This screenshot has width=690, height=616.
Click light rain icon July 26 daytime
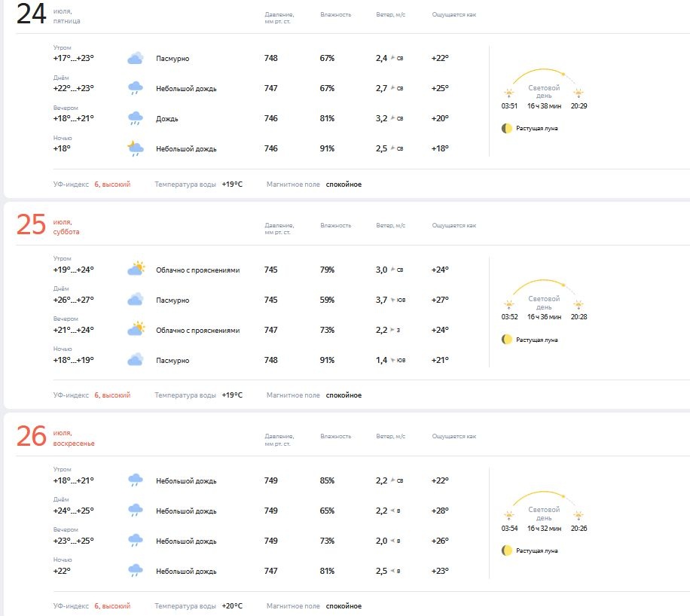pos(135,511)
